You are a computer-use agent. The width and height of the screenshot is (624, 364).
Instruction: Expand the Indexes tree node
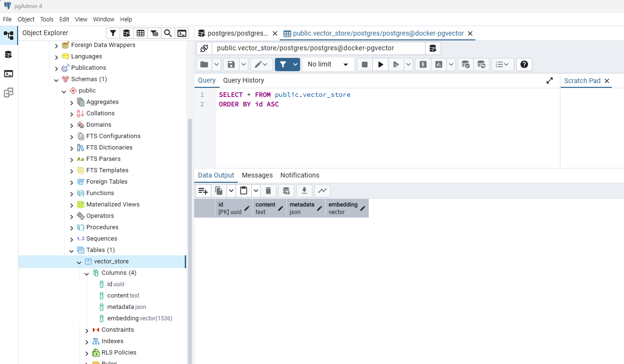click(87, 342)
